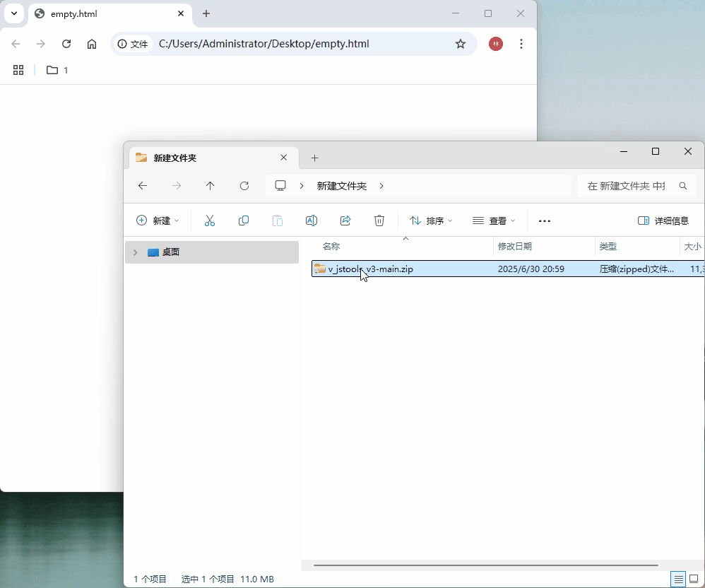Open Chrome home page button
The width and height of the screenshot is (705, 588).
point(92,44)
